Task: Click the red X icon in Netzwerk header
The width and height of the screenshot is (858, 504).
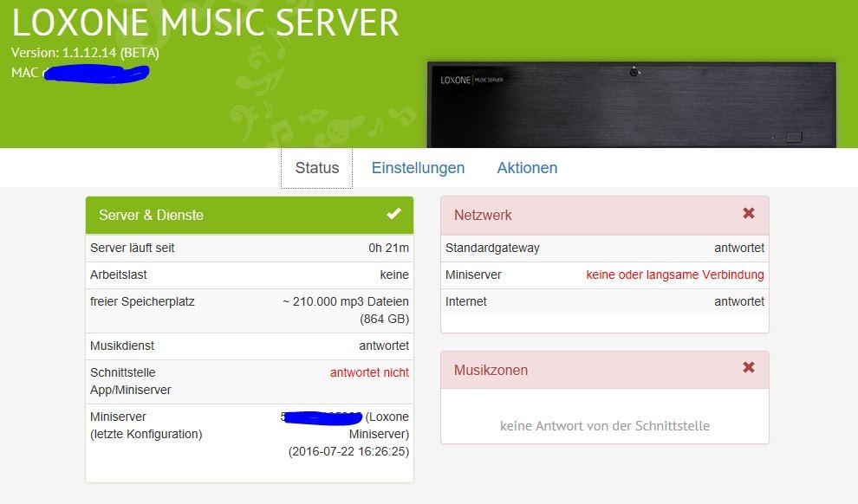Action: click(749, 213)
